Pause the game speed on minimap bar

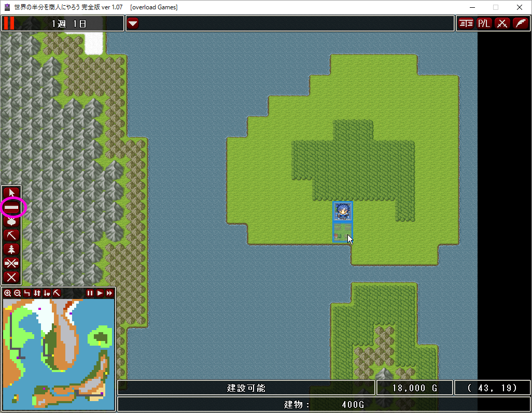tap(90, 293)
